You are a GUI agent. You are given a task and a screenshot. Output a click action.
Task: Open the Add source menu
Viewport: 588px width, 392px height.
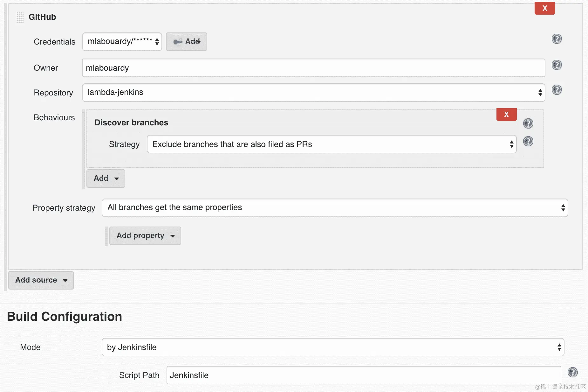(41, 280)
